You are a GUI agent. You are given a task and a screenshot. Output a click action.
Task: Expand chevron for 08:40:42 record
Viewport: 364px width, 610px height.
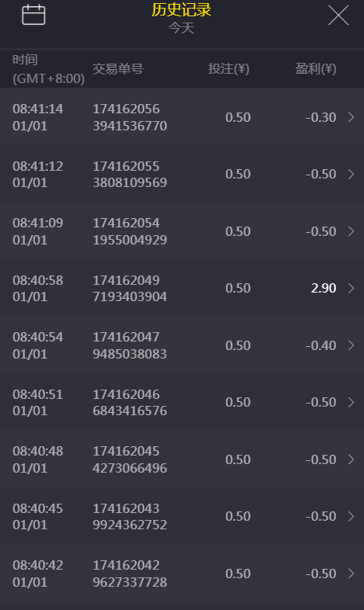click(x=351, y=574)
